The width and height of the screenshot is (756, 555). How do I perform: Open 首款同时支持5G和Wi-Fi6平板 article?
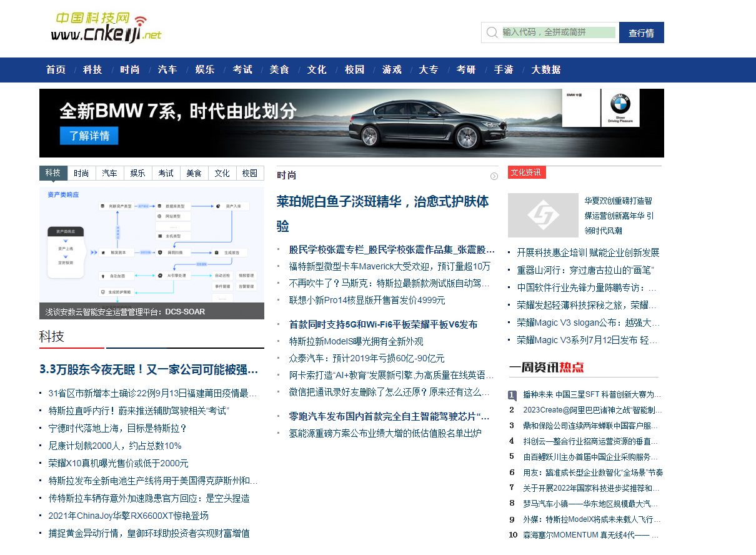coord(383,324)
